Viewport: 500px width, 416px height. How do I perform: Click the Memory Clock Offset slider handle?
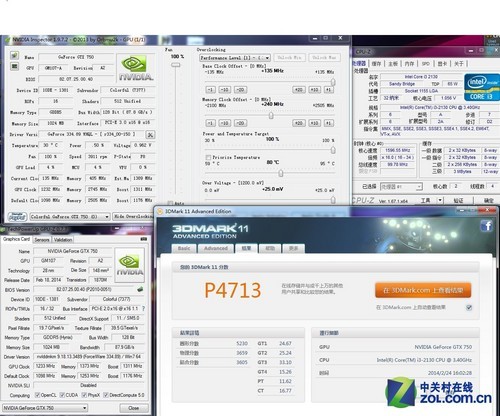click(x=271, y=115)
